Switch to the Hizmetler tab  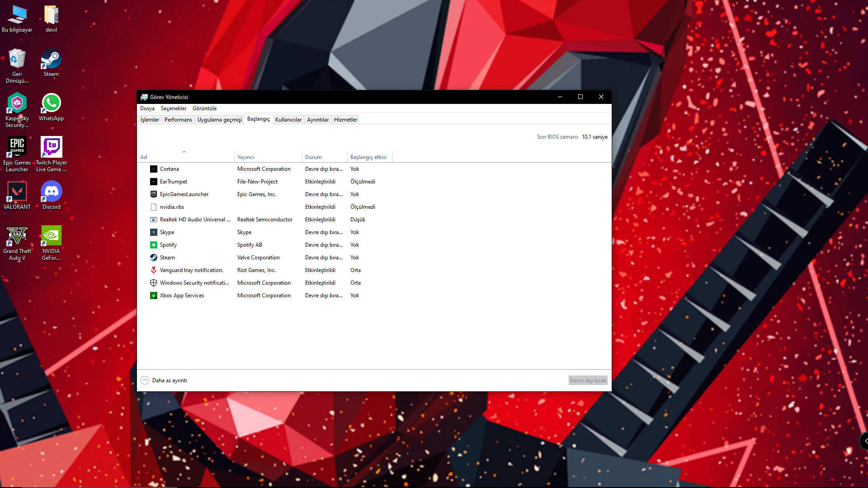click(345, 120)
